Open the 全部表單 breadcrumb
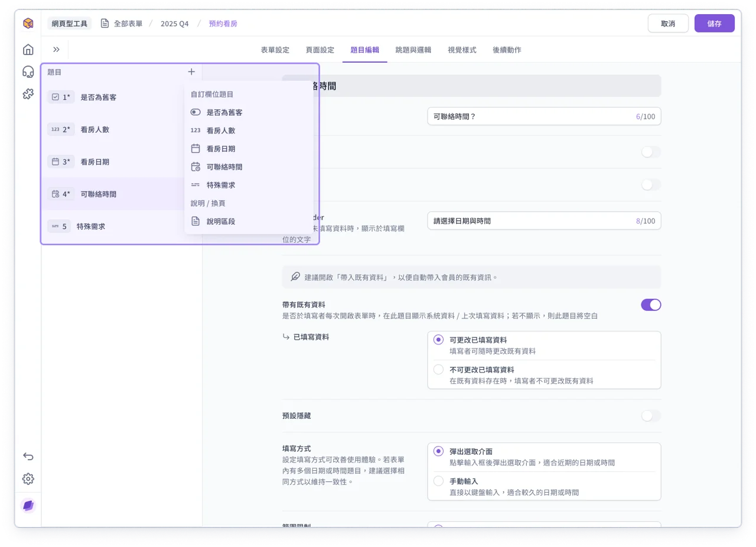The width and height of the screenshot is (756, 547). pos(122,24)
